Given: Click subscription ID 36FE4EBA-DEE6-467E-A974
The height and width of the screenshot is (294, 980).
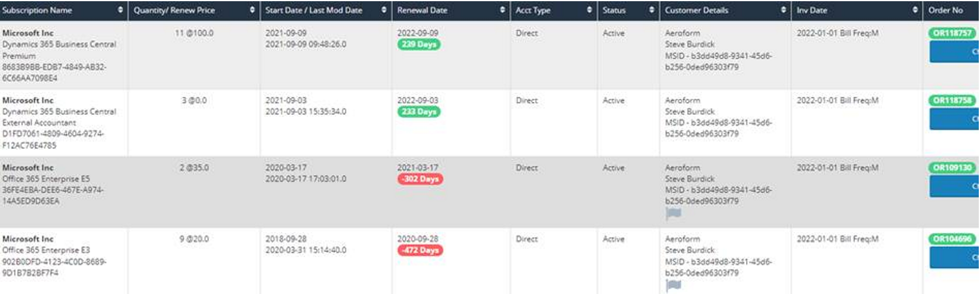Looking at the screenshot, I should 53,190.
